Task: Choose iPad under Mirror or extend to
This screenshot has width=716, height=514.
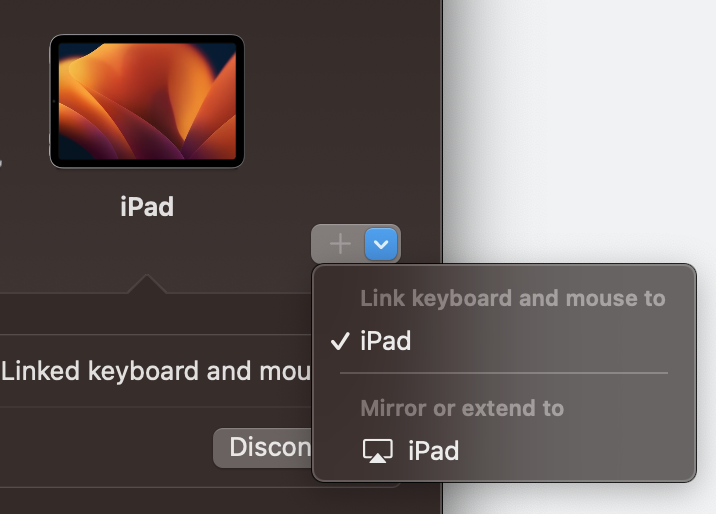Action: coord(504,451)
